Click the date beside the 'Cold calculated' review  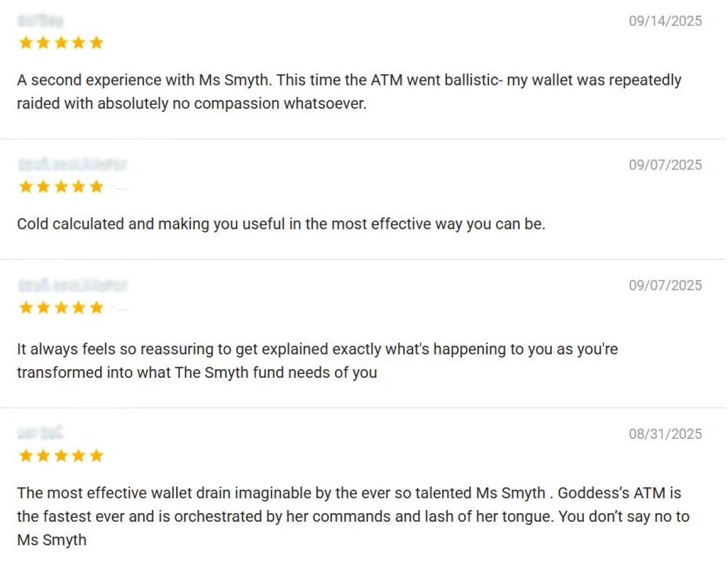665,165
